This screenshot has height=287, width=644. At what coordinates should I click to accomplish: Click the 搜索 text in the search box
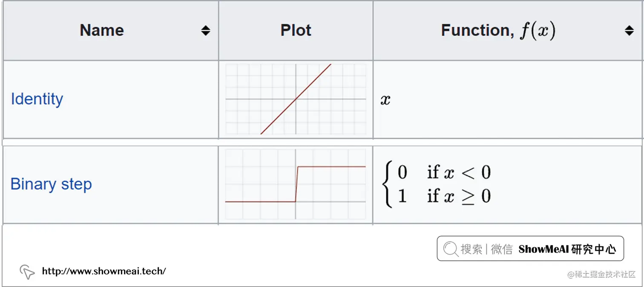[471, 249]
